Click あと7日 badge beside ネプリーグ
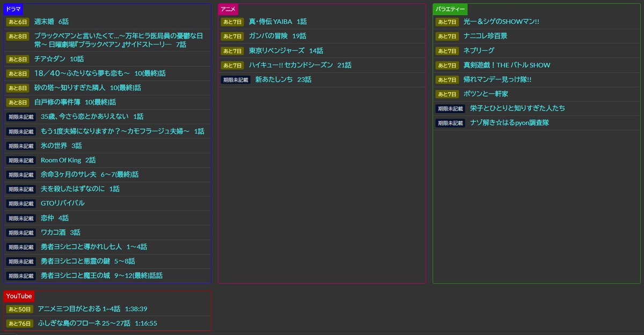This screenshot has height=335, width=644. click(x=447, y=51)
